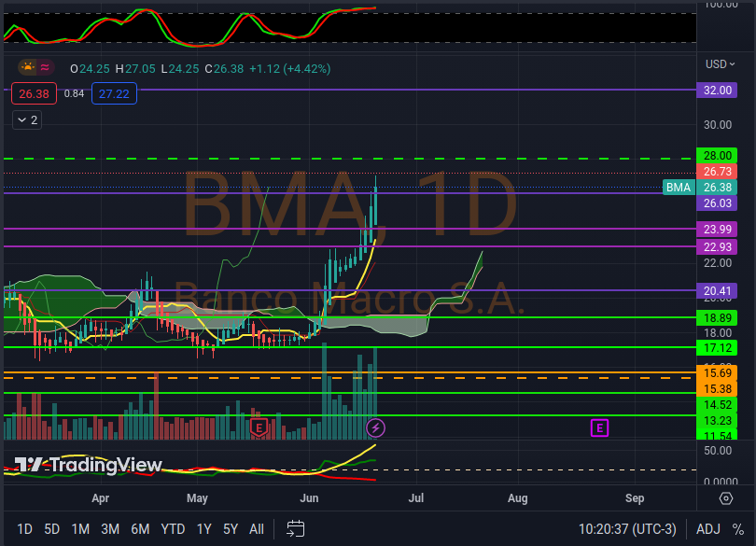Toggle percent scale mode
The height and width of the screenshot is (546, 756).
tap(737, 529)
